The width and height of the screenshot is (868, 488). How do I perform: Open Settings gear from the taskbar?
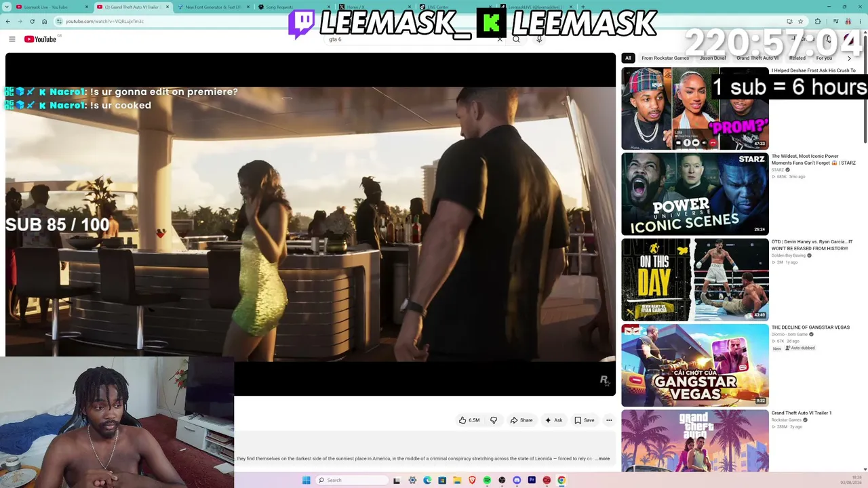click(x=412, y=481)
